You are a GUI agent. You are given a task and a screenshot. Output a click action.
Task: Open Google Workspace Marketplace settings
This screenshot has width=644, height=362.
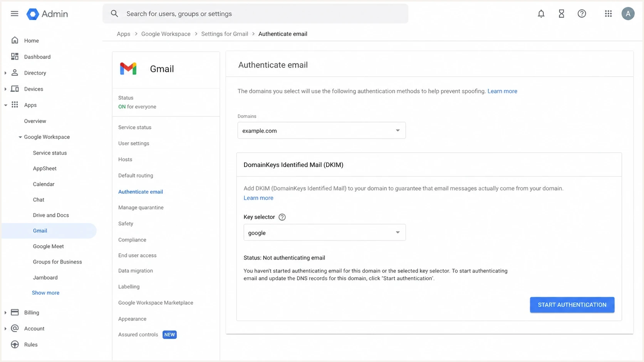click(x=156, y=303)
